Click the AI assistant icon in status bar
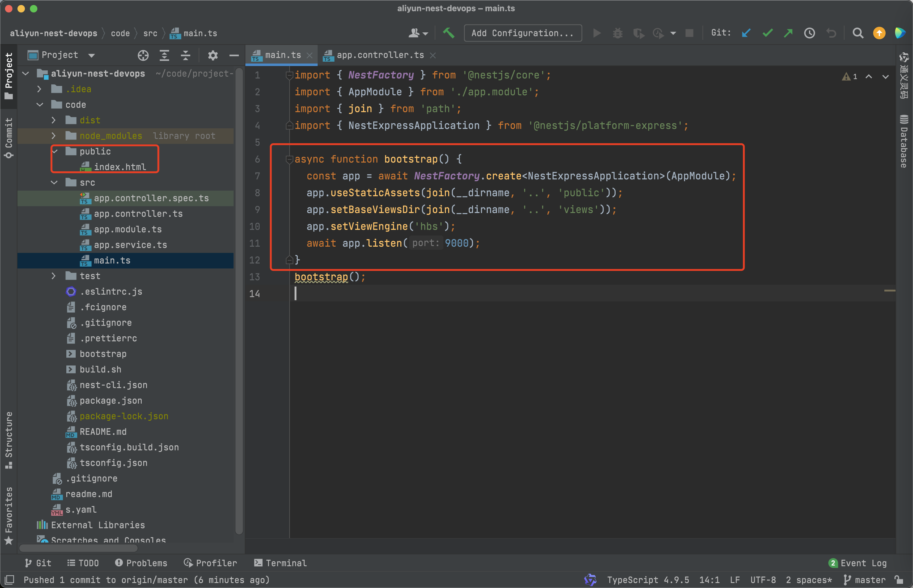The height and width of the screenshot is (588, 913). [590, 580]
